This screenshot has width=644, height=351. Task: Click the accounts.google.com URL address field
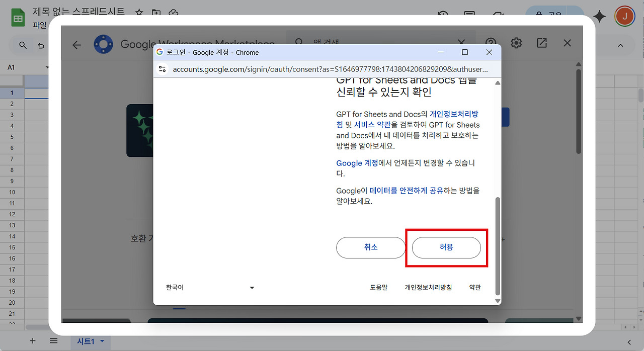(x=330, y=69)
